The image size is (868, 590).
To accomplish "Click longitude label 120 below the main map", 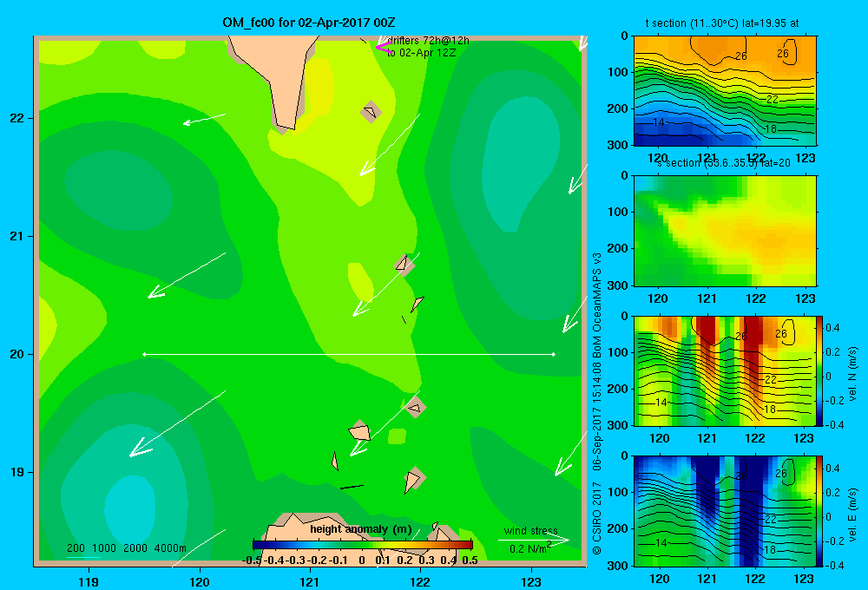I will (x=200, y=581).
